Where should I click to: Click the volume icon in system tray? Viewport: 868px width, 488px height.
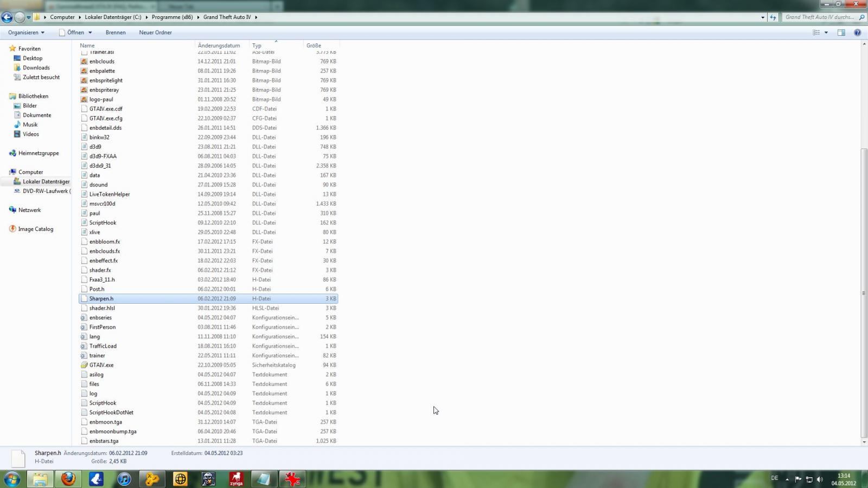(x=820, y=479)
